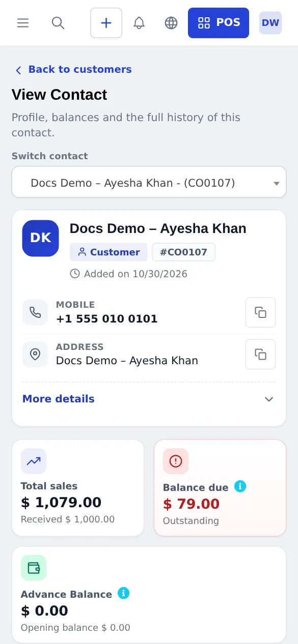
Task: Launch the POS screen
Action: (x=219, y=23)
